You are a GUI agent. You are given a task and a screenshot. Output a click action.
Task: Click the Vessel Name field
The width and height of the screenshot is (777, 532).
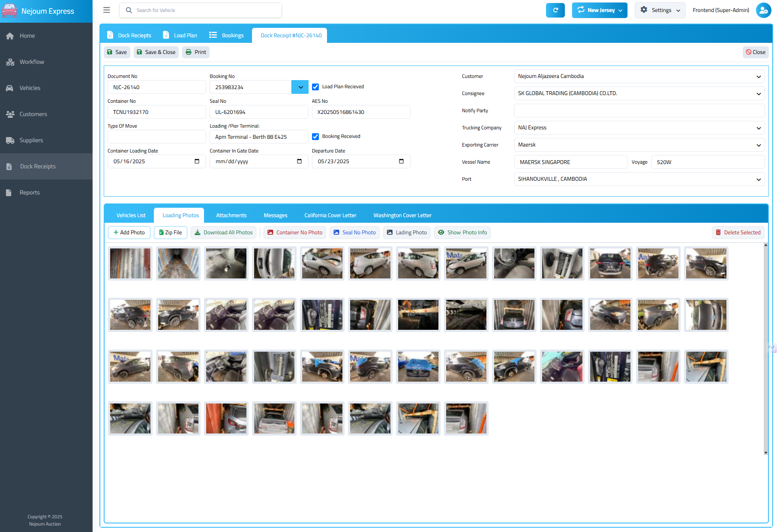(571, 162)
